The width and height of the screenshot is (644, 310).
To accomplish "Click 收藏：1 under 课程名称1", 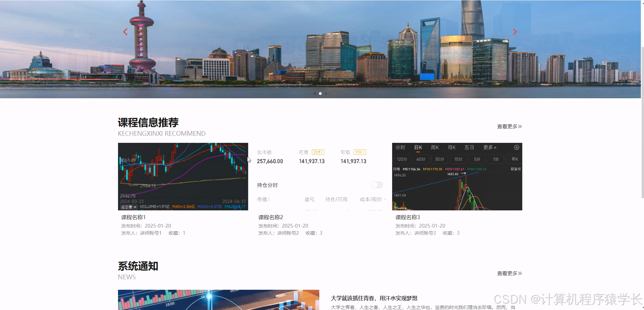I will click(x=177, y=233).
